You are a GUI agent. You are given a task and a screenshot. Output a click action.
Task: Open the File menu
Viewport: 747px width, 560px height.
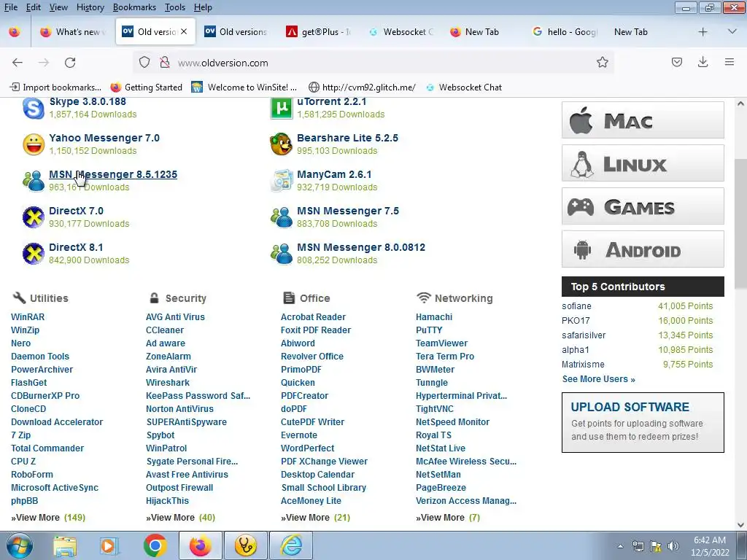10,7
